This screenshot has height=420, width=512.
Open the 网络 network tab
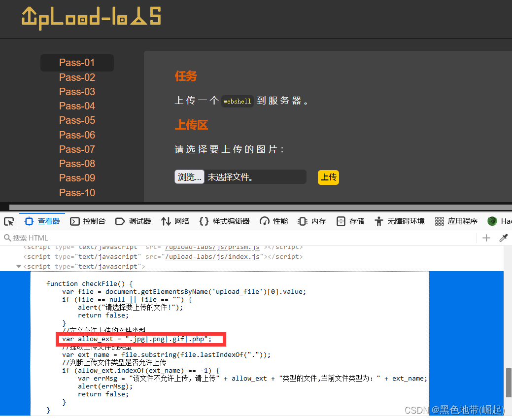pyautogui.click(x=175, y=221)
